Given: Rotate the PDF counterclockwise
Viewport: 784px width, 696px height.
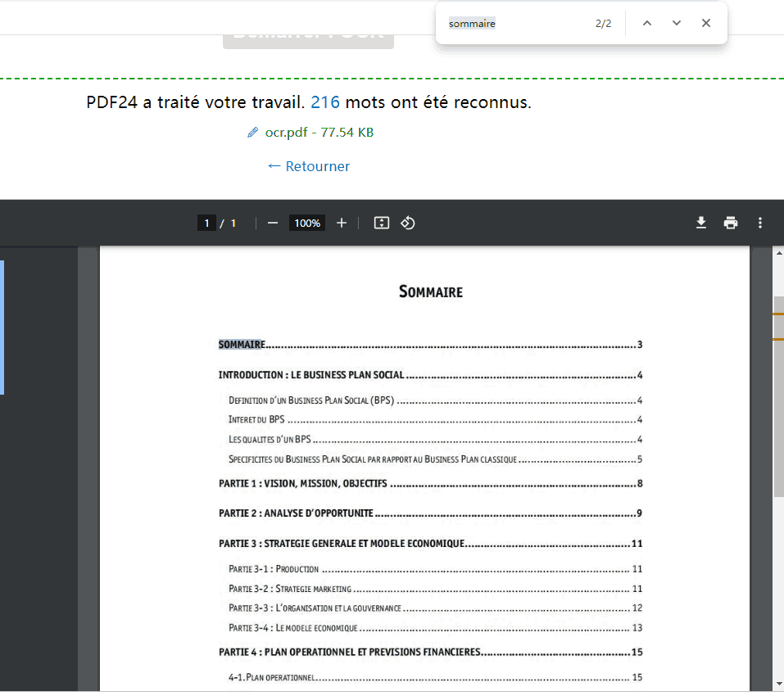Looking at the screenshot, I should click(407, 223).
